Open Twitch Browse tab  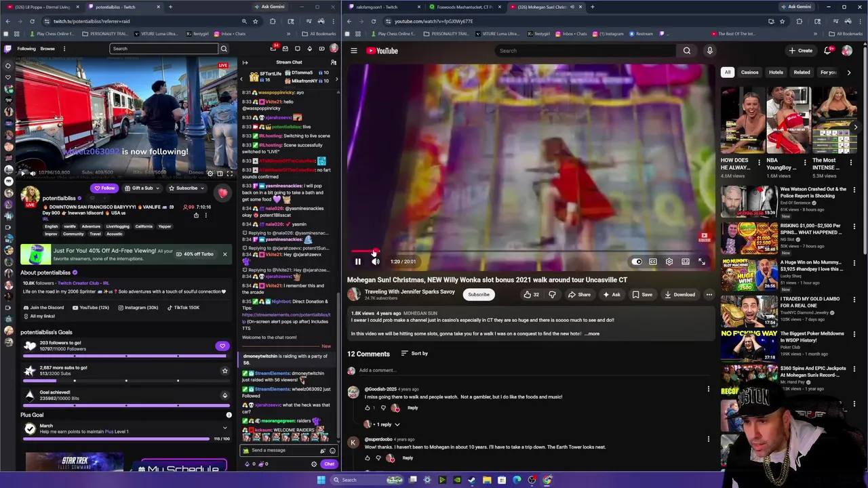point(47,49)
